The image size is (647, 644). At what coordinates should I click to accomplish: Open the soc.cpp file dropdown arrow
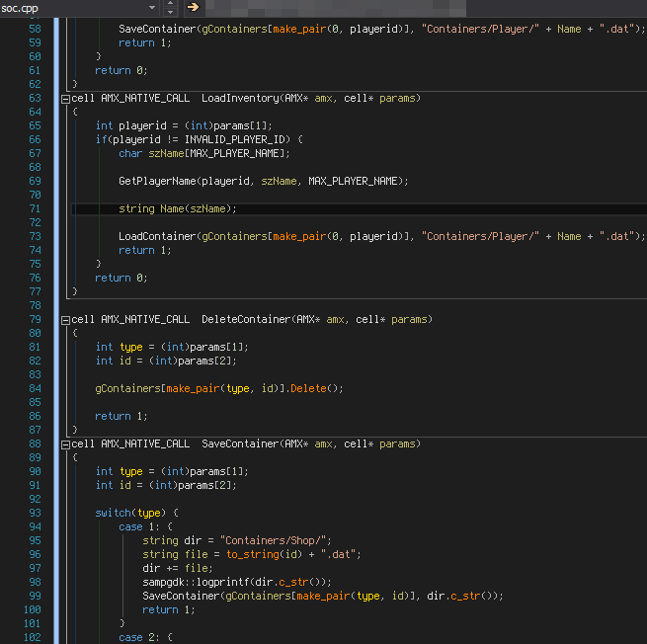tap(152, 8)
